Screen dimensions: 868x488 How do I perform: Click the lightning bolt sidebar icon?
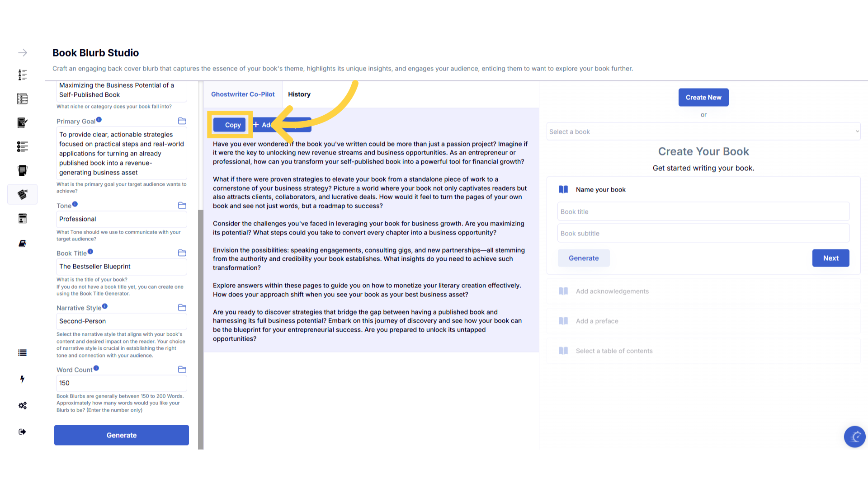(x=22, y=379)
